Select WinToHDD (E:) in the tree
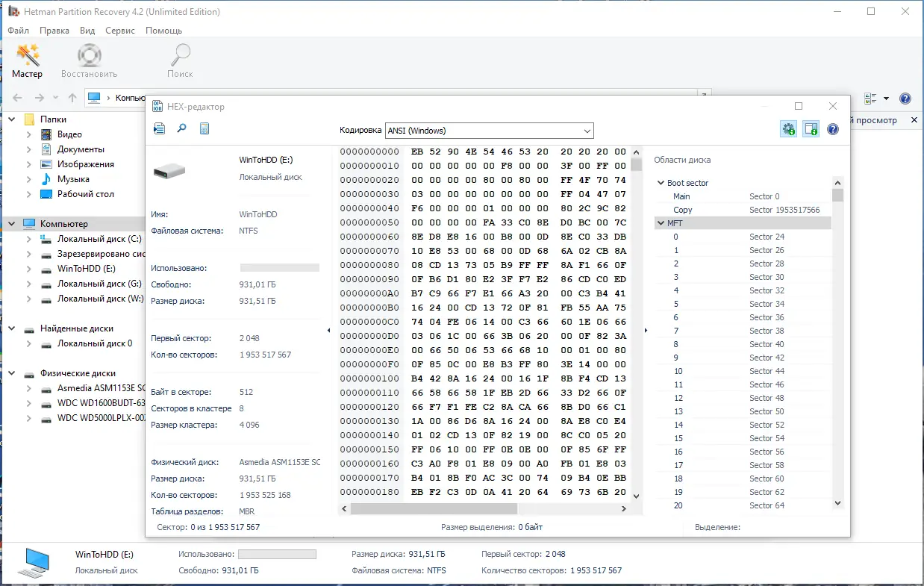Screen dimensions: 924x586 click(87, 269)
